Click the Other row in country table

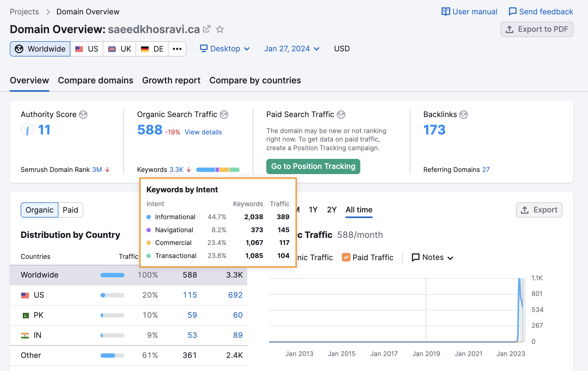[x=129, y=356]
